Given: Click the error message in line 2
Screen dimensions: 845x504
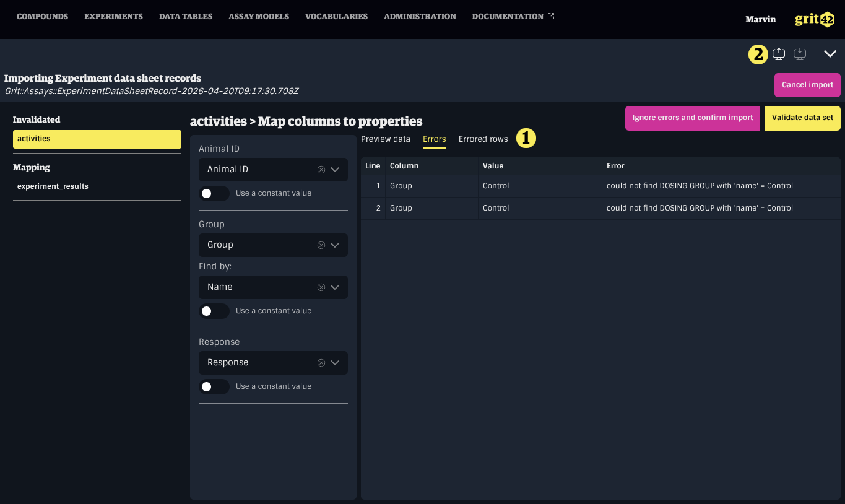Looking at the screenshot, I should 700,208.
